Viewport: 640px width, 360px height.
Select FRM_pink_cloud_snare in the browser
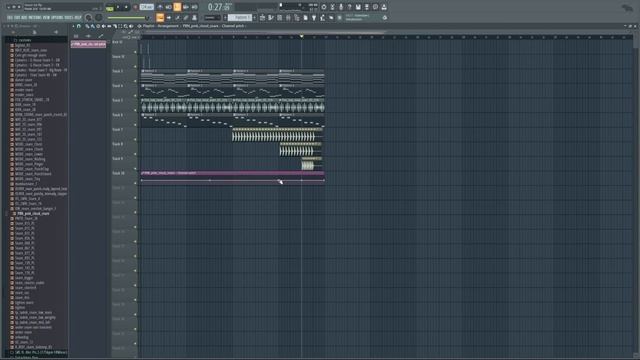point(33,213)
